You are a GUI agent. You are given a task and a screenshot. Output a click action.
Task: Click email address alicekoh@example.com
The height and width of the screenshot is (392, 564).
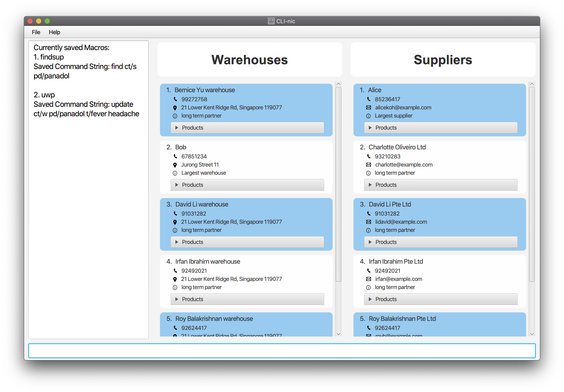(403, 108)
